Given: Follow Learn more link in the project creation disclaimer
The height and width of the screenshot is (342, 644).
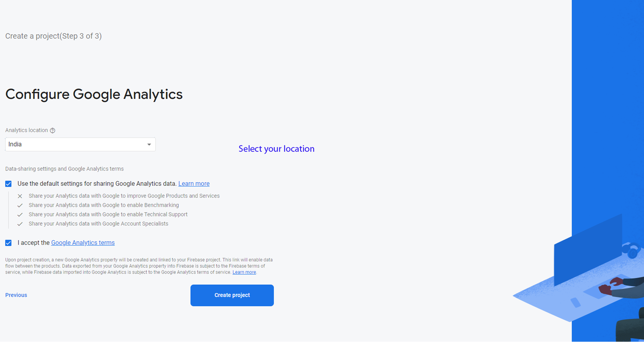Looking at the screenshot, I should pyautogui.click(x=244, y=272).
